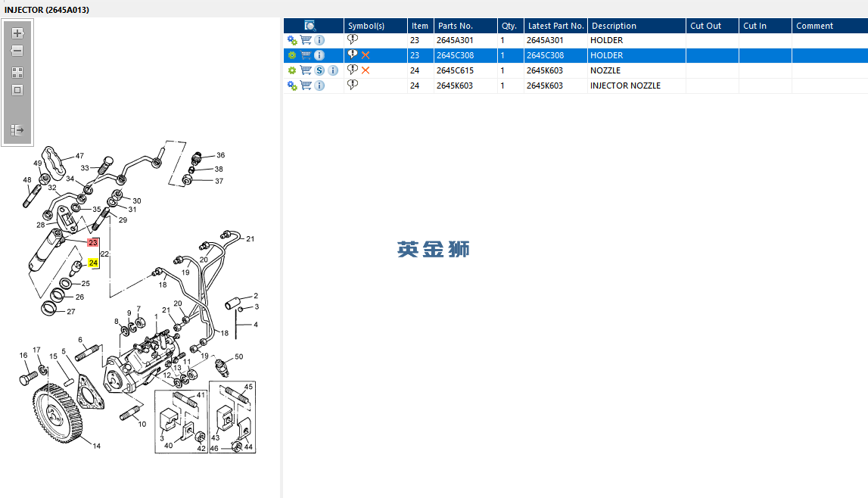Screen dimensions: 868x498
Task: Add part 2645K603 to the cart
Action: (306, 86)
